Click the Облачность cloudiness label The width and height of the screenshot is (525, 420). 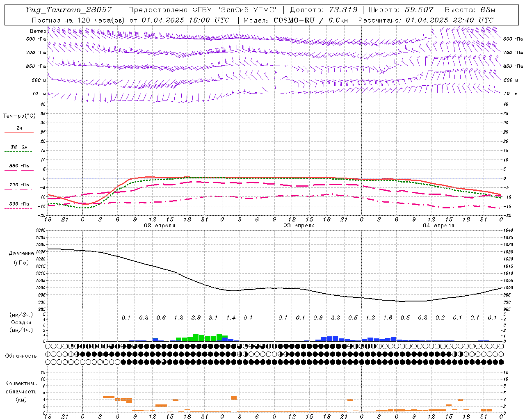(x=21, y=356)
